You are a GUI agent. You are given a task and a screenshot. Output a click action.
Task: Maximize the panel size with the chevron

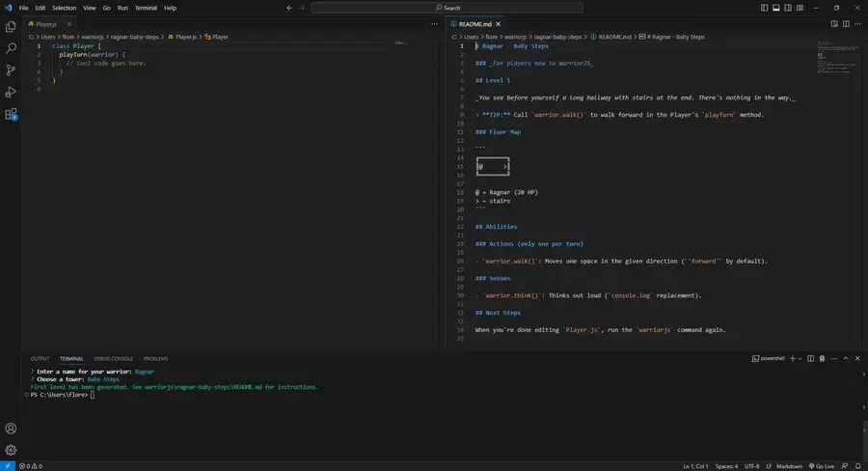tap(844, 358)
